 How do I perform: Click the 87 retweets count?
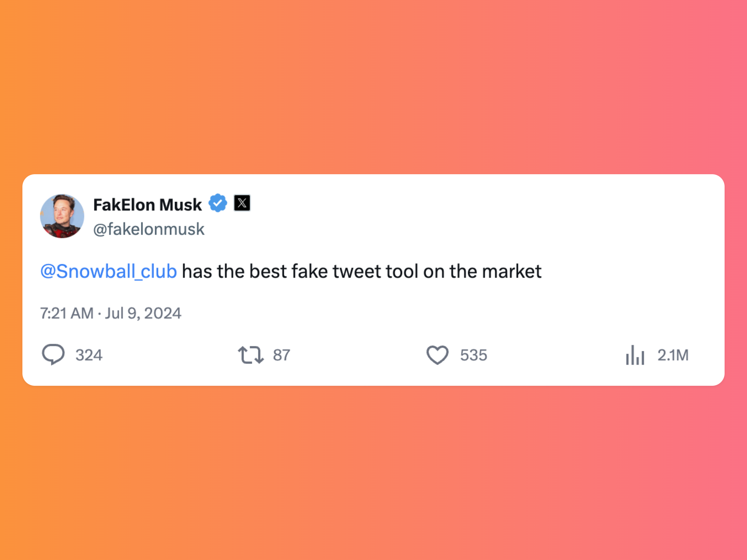click(x=282, y=355)
